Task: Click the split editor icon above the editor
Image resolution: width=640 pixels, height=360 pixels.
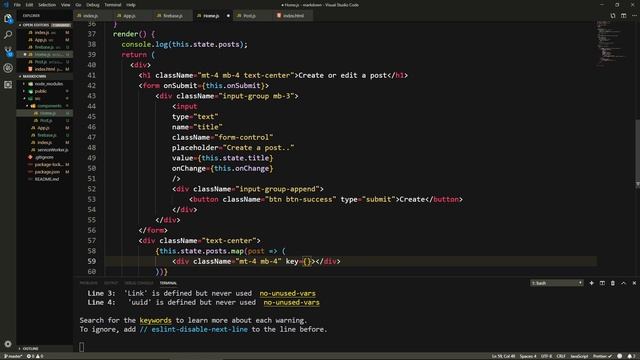Action: [623, 16]
